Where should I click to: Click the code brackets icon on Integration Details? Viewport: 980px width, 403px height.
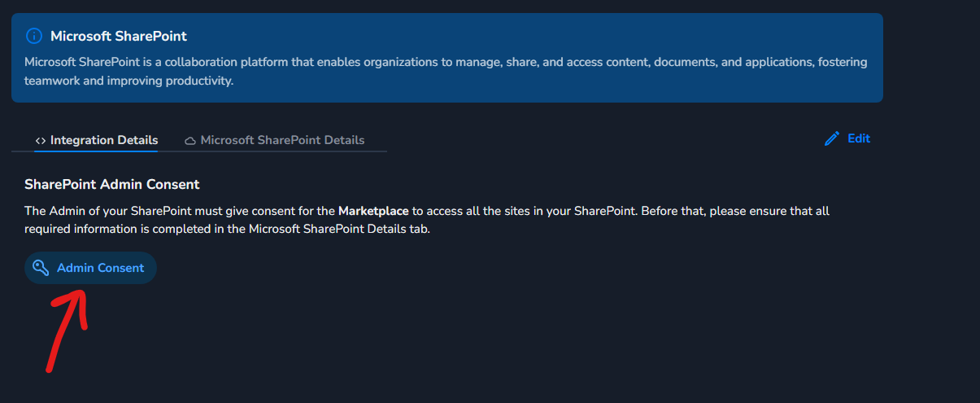pos(40,141)
